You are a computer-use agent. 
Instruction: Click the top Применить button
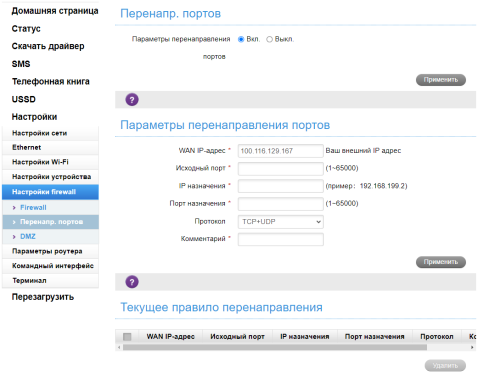pyautogui.click(x=441, y=80)
